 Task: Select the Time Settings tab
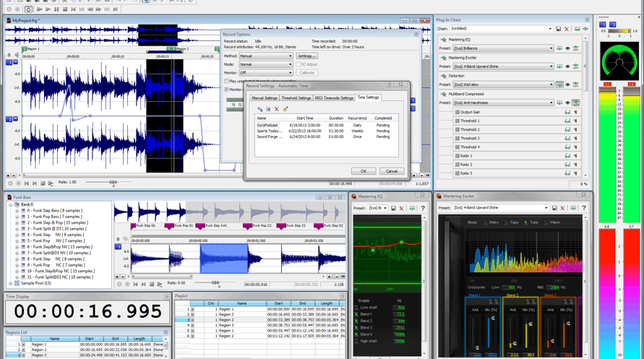[x=368, y=98]
